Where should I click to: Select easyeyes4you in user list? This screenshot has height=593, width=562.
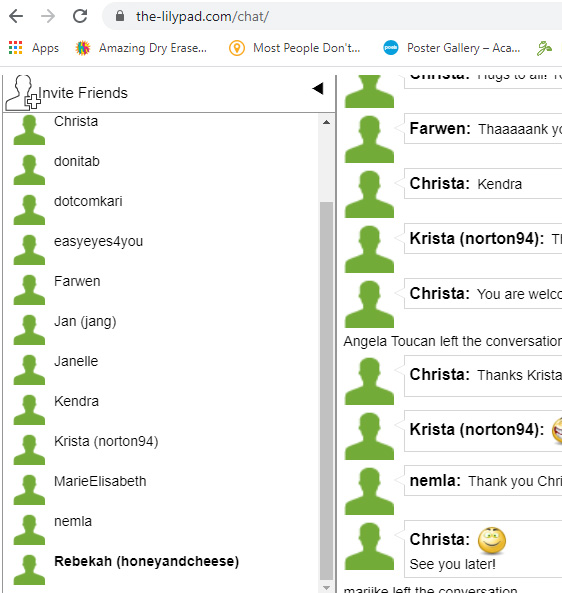pyautogui.click(x=98, y=241)
